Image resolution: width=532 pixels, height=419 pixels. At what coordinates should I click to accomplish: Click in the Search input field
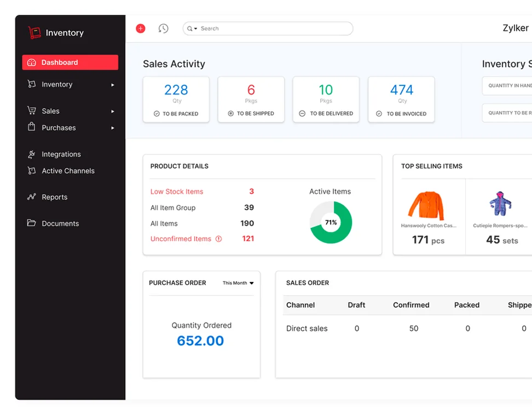268,28
